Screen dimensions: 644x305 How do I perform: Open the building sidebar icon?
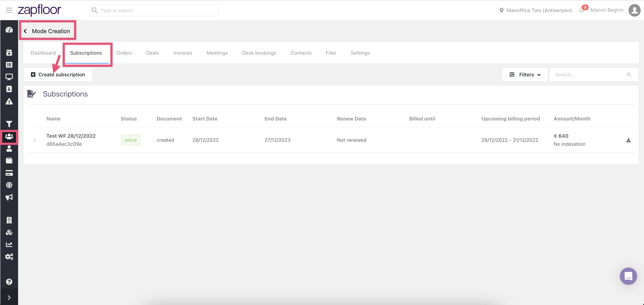(9, 220)
